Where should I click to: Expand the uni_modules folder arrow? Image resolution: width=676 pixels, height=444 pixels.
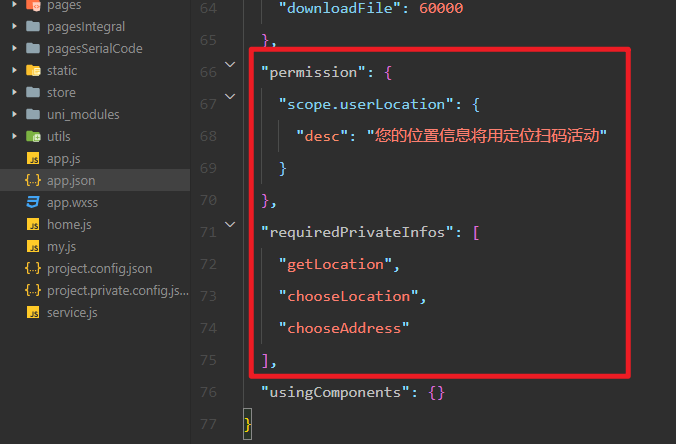coord(14,114)
